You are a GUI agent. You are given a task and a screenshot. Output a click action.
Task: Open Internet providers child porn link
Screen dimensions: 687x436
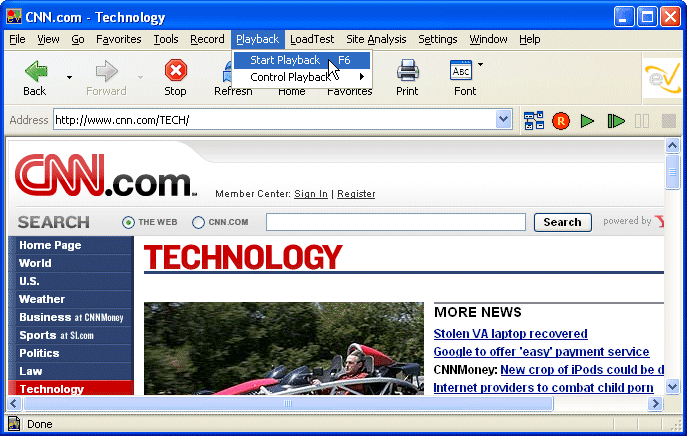(543, 388)
